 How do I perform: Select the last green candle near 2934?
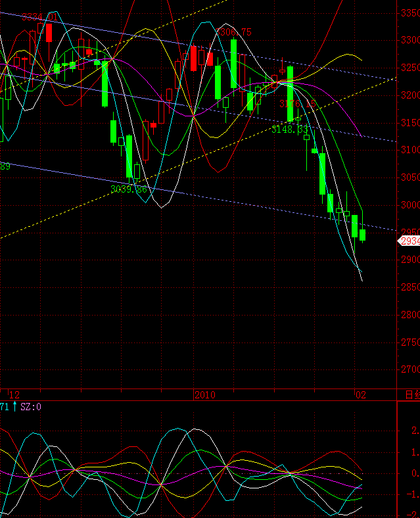pyautogui.click(x=363, y=235)
